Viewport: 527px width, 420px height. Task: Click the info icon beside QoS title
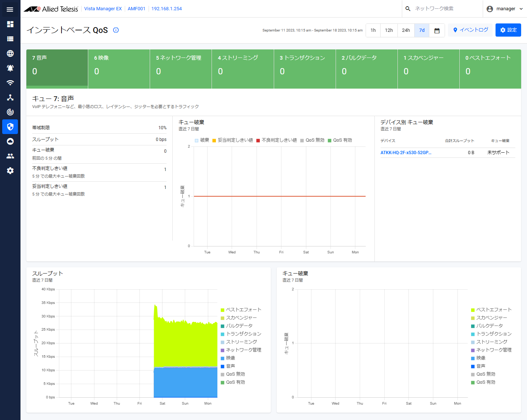tap(116, 30)
